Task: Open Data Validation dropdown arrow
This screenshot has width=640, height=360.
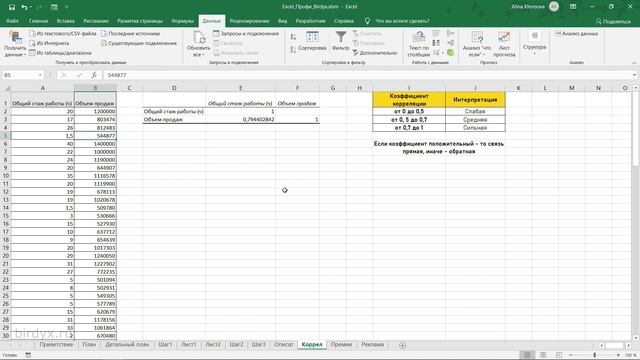Action: [443, 53]
